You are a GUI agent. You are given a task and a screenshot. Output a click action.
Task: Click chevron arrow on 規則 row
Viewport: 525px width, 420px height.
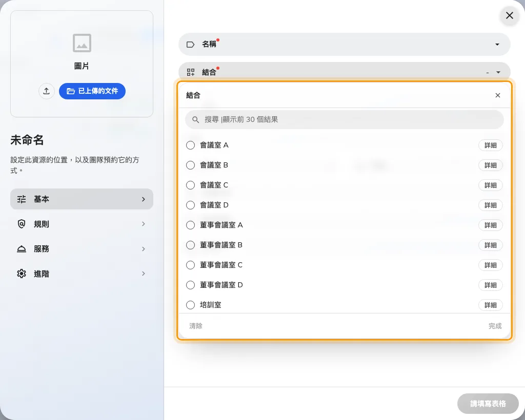click(x=144, y=224)
